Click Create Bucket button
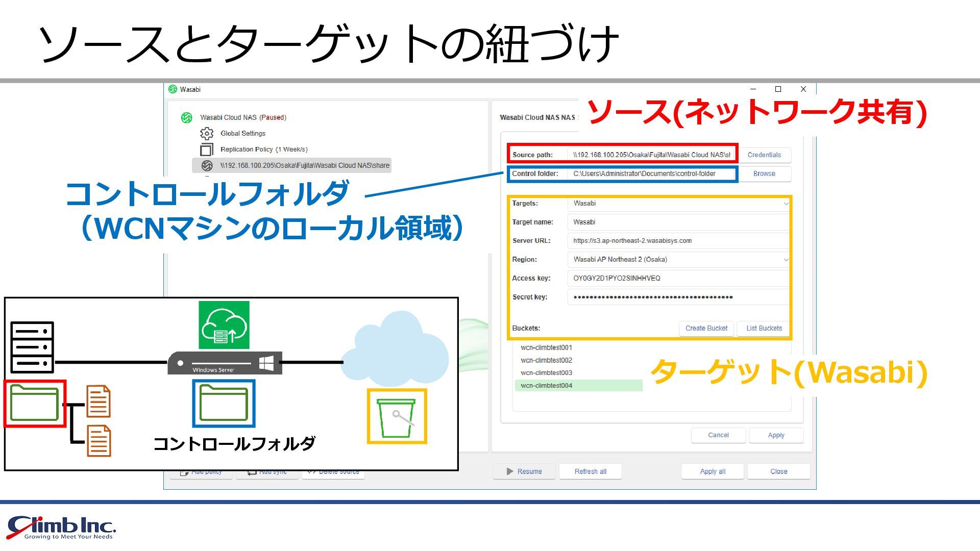 (x=706, y=329)
